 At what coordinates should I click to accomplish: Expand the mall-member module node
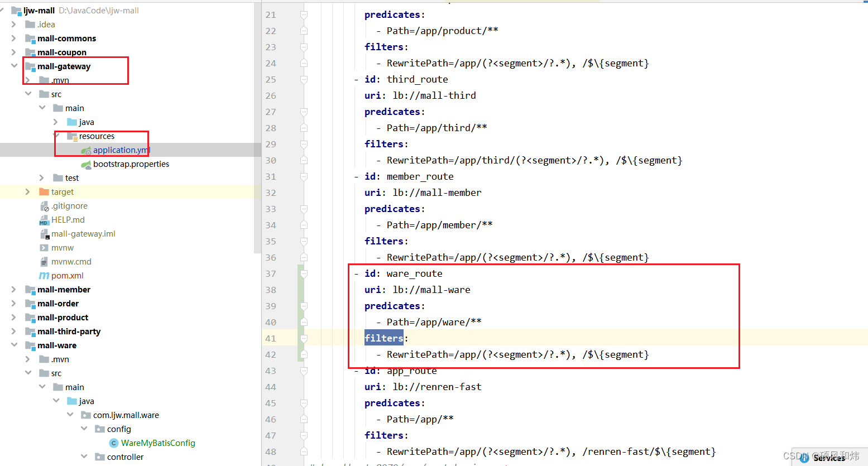(14, 289)
